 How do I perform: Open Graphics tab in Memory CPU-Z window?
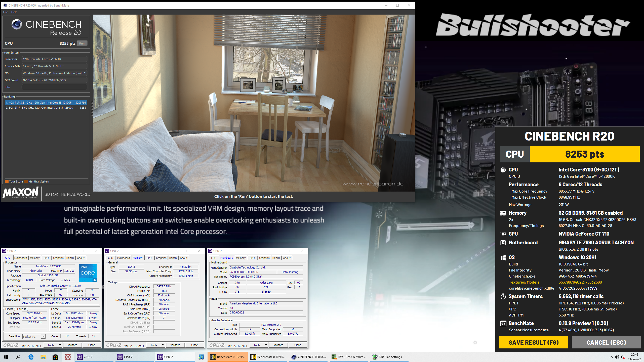(161, 258)
